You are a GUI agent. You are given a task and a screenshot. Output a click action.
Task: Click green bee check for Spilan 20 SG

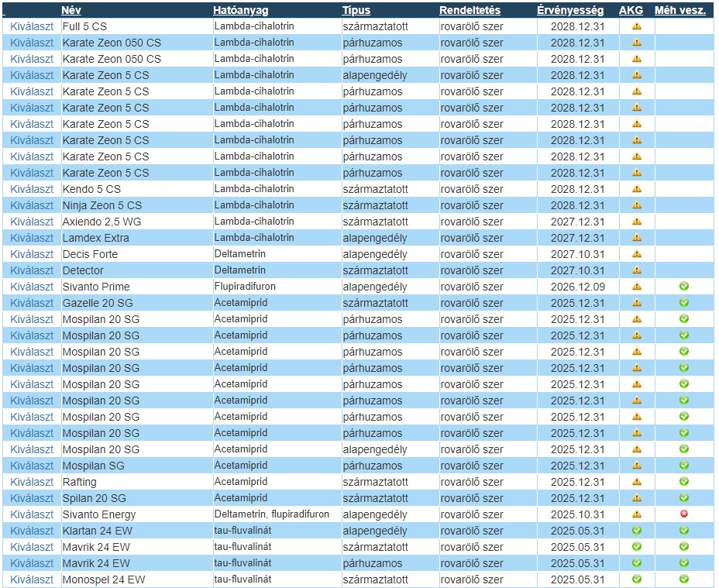pos(683,498)
